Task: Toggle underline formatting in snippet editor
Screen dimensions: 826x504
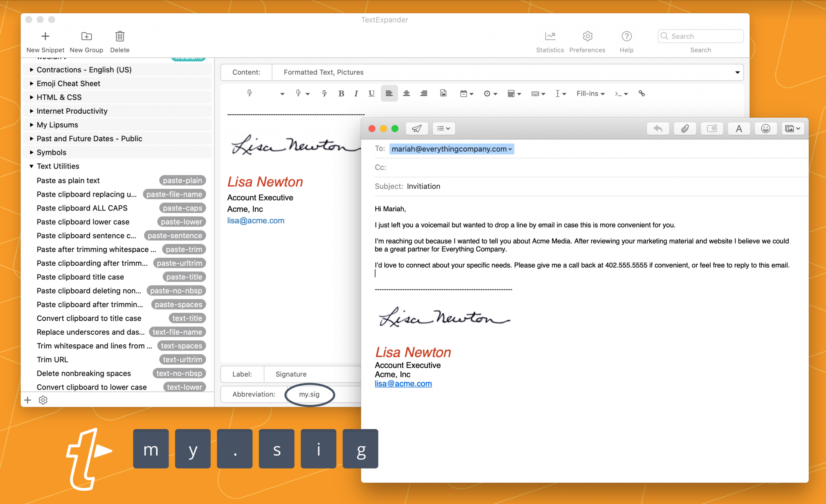Action: [371, 94]
